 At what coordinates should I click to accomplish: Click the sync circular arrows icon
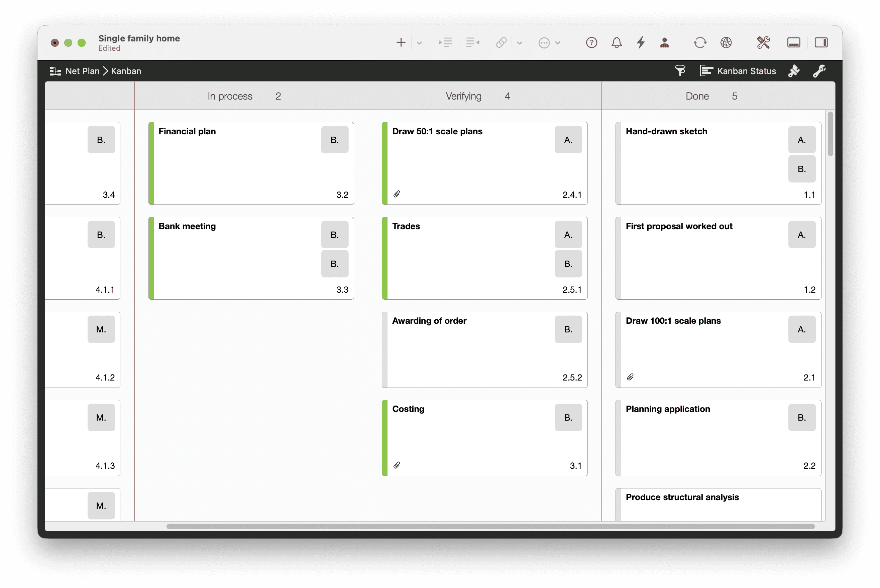click(700, 42)
